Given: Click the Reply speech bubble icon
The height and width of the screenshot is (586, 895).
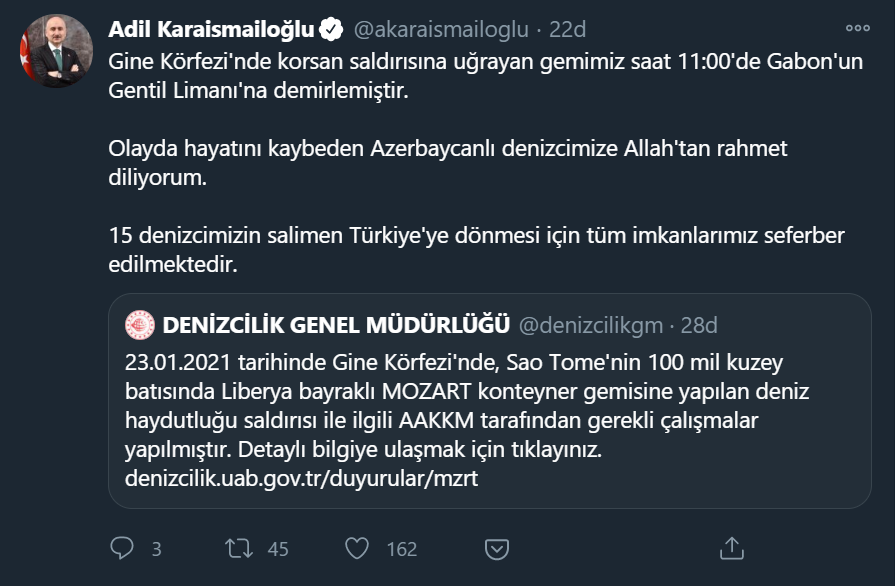Looking at the screenshot, I should pos(122,548).
